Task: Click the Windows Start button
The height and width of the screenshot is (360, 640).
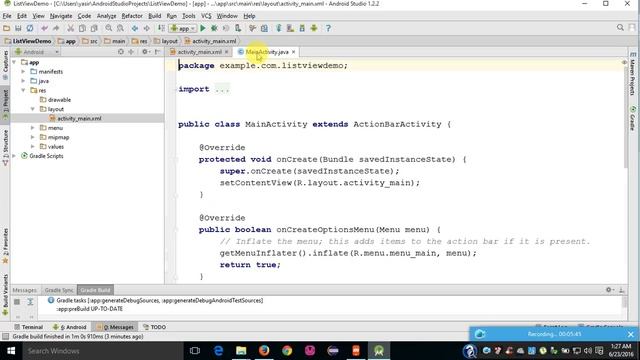Action: [x=11, y=351]
